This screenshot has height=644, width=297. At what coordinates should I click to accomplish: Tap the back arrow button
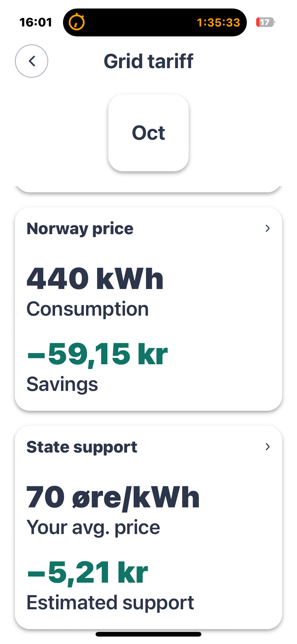point(32,61)
